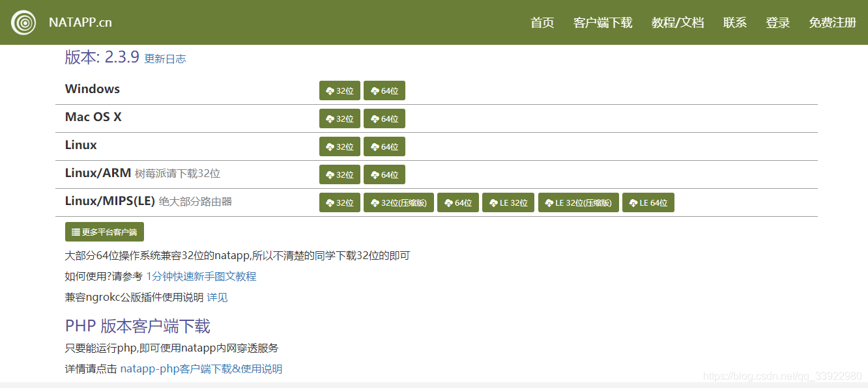Open 联系 in the navigation bar
The height and width of the screenshot is (388, 868).
[735, 23]
